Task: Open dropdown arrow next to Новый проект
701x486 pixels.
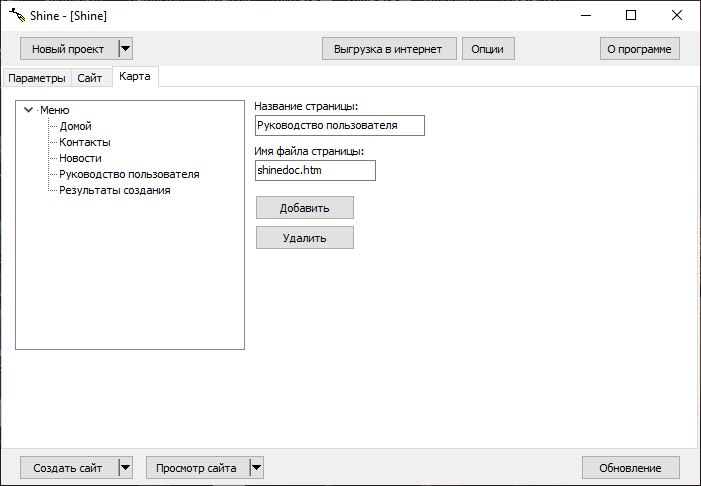Action: coord(125,48)
